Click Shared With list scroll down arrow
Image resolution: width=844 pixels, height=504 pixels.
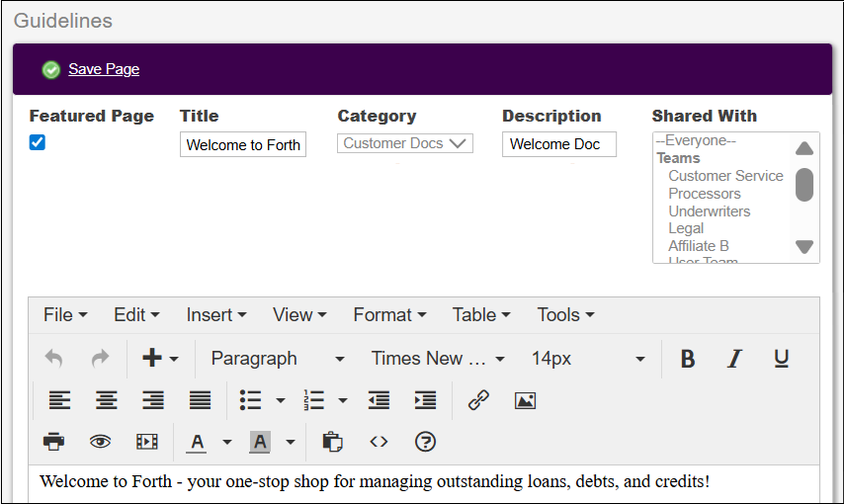click(804, 247)
